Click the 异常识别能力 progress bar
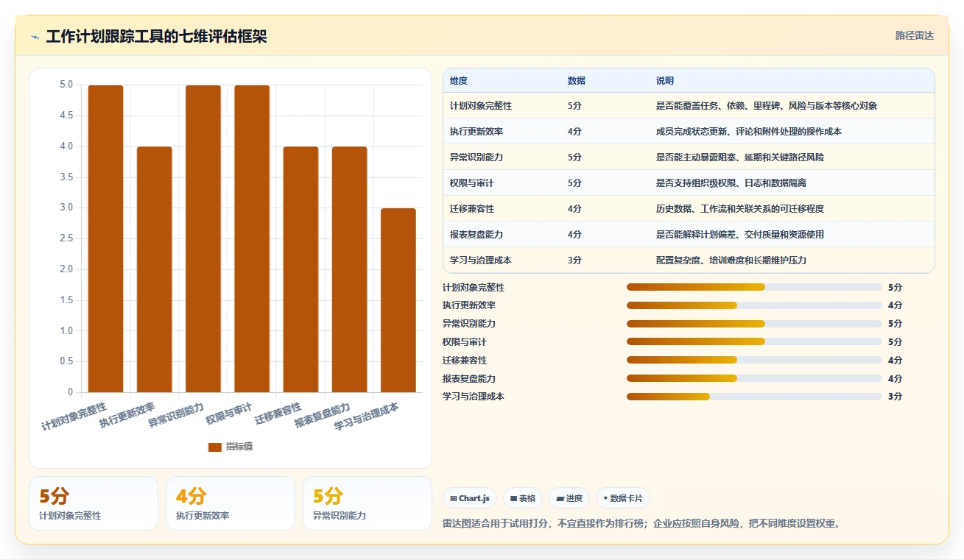The width and height of the screenshot is (964, 560). click(754, 324)
